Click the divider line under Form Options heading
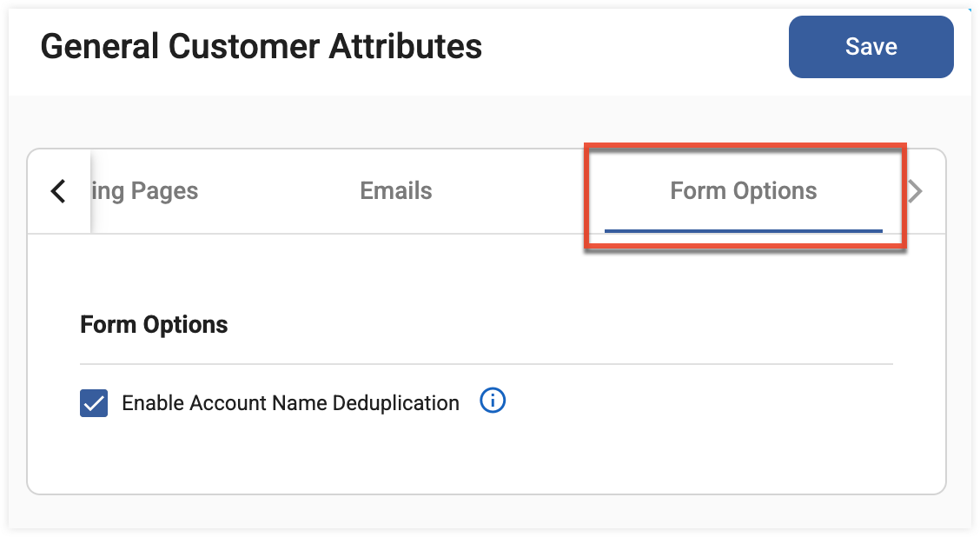 pos(487,363)
